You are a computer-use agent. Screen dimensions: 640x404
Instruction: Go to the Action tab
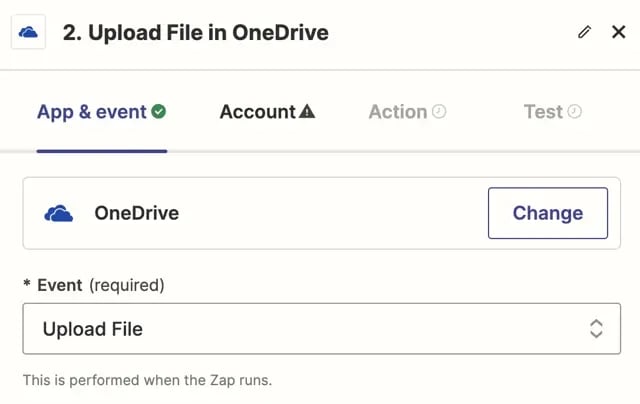coord(398,111)
